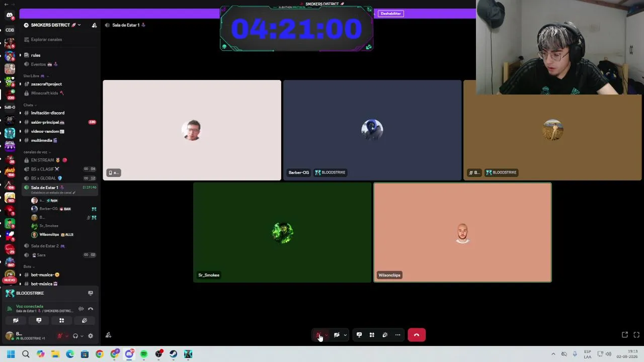This screenshot has width=644, height=362.
Task: Open the Windows Start menu
Action: tap(11, 354)
